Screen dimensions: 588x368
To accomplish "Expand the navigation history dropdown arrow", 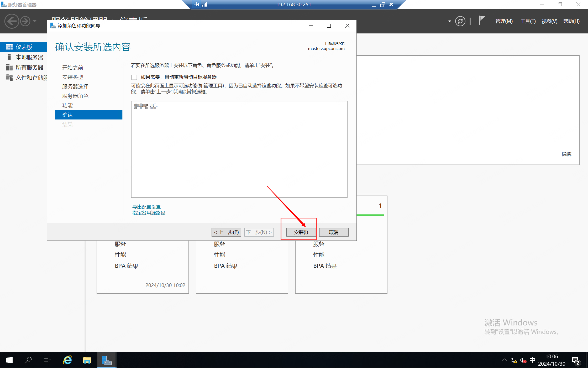I will click(35, 21).
